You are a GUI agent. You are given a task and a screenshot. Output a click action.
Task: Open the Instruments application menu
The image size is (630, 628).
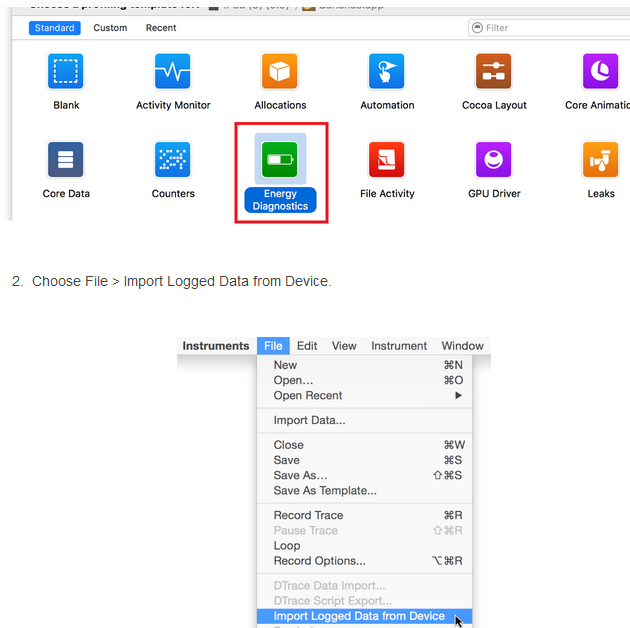(x=216, y=346)
